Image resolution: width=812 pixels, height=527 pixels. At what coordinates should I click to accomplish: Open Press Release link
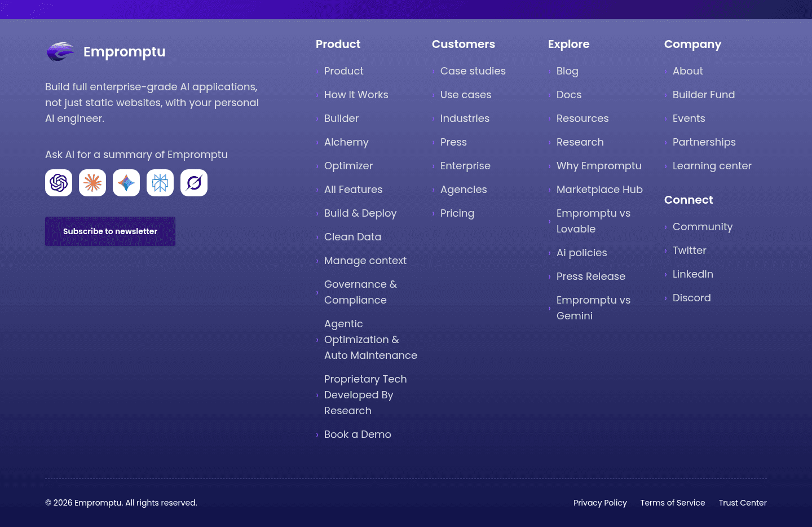point(590,276)
